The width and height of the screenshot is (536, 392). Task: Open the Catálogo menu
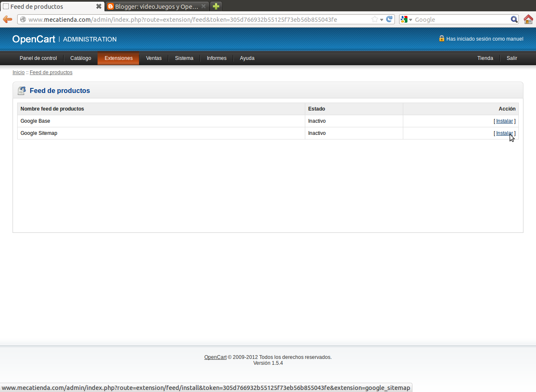click(x=81, y=58)
